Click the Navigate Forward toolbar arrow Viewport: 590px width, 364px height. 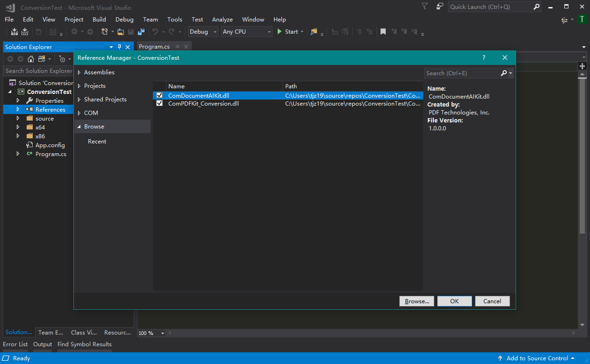90,32
